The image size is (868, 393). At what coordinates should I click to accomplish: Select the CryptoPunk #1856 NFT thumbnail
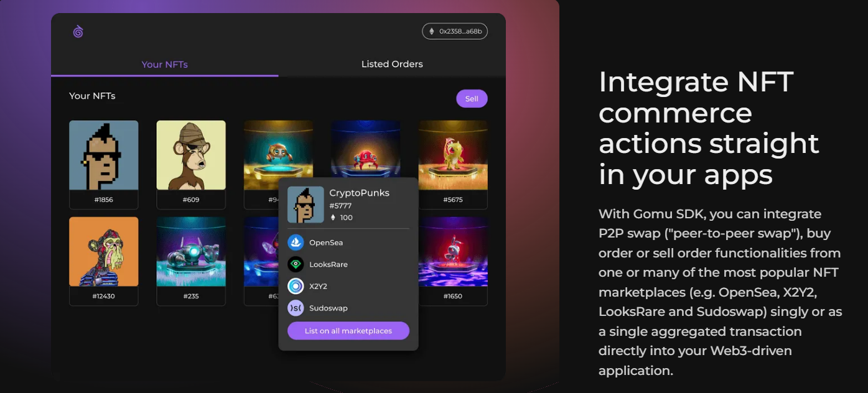[104, 155]
